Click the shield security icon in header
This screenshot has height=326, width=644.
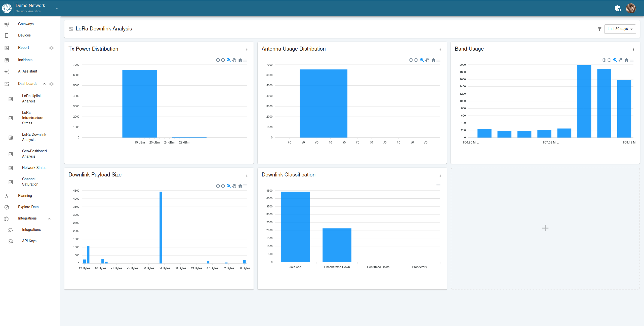(618, 8)
